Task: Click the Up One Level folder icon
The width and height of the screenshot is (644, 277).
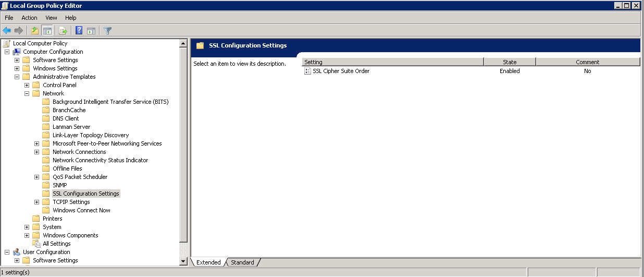Action: click(34, 31)
